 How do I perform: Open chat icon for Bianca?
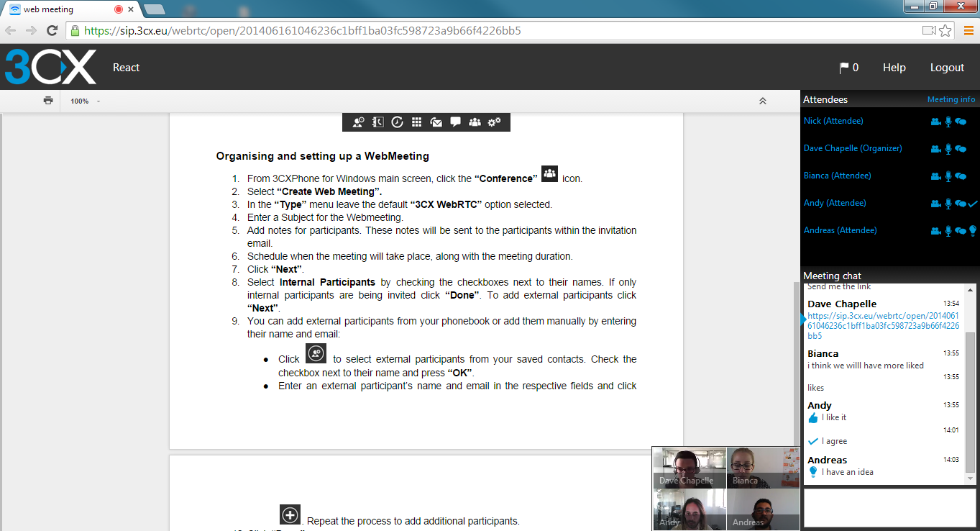point(961,176)
